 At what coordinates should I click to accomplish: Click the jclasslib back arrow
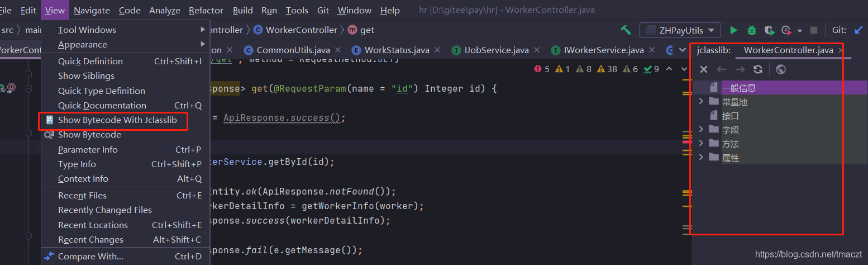722,69
